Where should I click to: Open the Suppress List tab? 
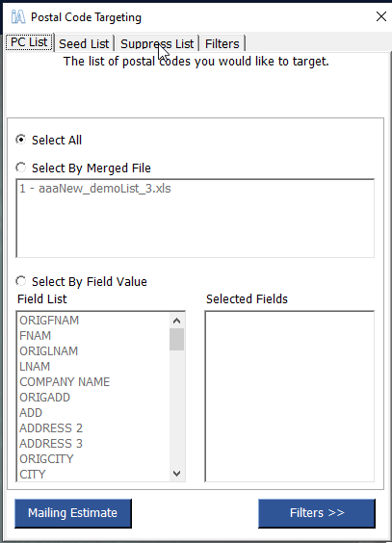[157, 43]
